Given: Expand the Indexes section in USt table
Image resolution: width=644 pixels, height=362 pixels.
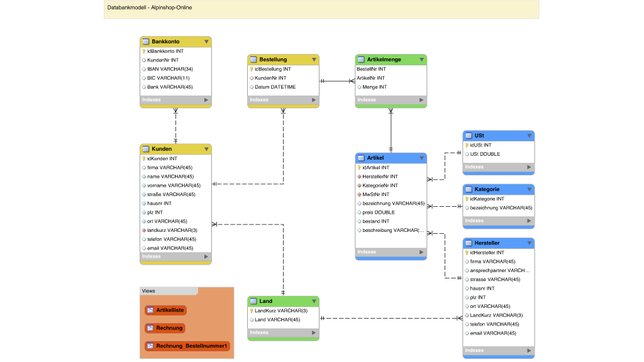Looking at the screenshot, I should click(529, 167).
